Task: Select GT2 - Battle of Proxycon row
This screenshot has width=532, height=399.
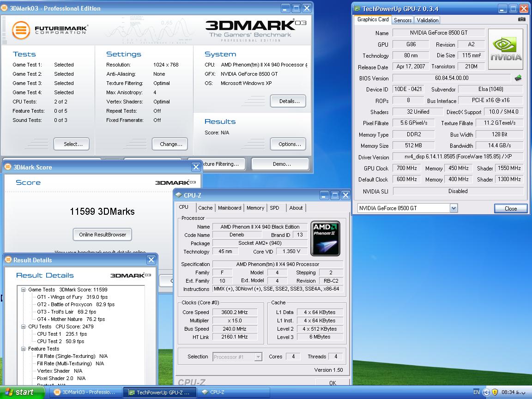Action: [x=76, y=305]
